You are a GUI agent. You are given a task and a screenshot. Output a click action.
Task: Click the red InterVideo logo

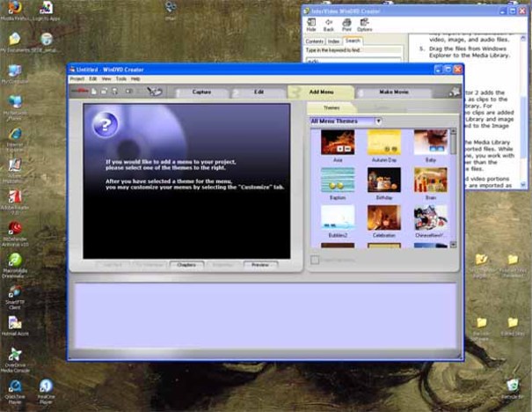pyautogui.click(x=80, y=91)
